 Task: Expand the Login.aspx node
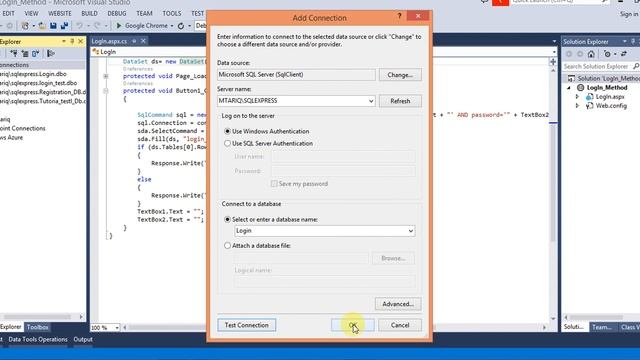[x=578, y=97]
